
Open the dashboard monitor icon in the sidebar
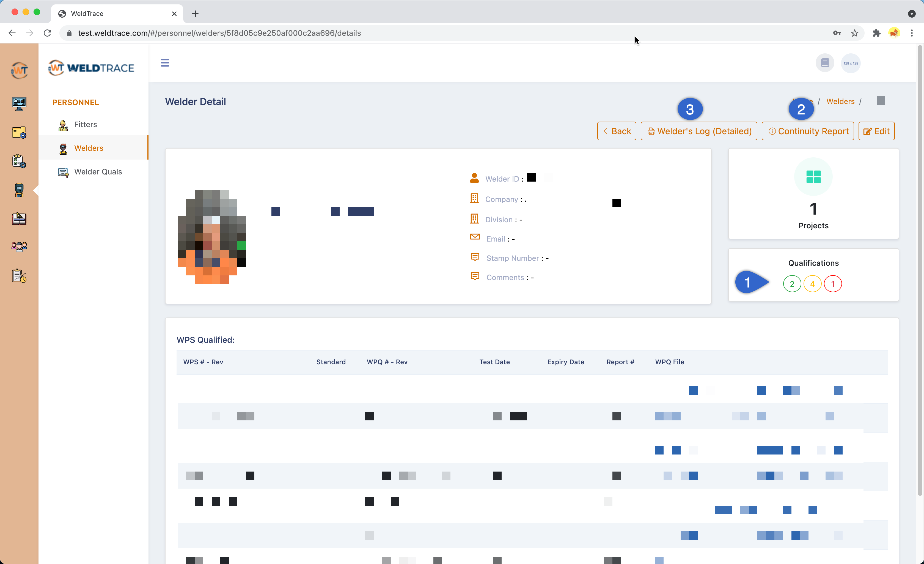19,104
